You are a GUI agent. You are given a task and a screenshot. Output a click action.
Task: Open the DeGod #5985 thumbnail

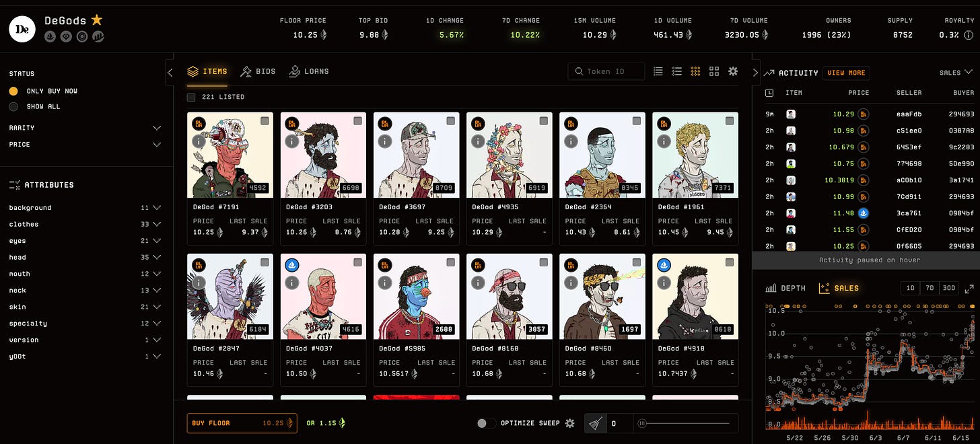(x=416, y=297)
